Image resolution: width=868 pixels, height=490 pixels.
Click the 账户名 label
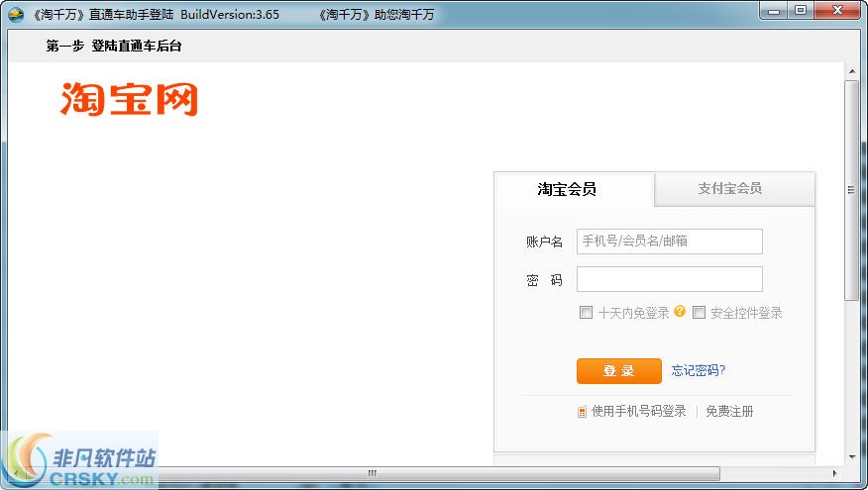[x=544, y=242]
